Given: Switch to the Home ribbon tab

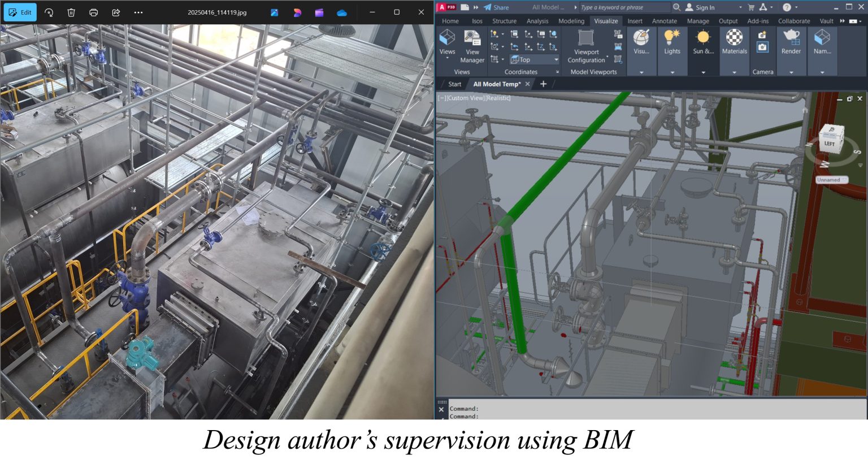Looking at the screenshot, I should coord(450,21).
